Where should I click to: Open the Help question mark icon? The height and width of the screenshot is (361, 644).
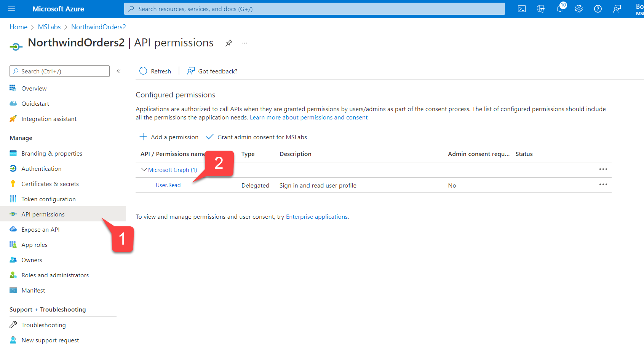[x=598, y=9]
